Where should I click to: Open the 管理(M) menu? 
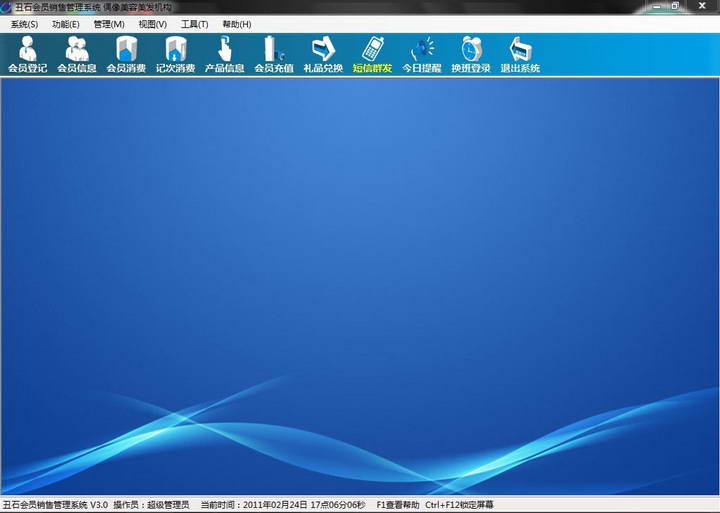coord(109,24)
